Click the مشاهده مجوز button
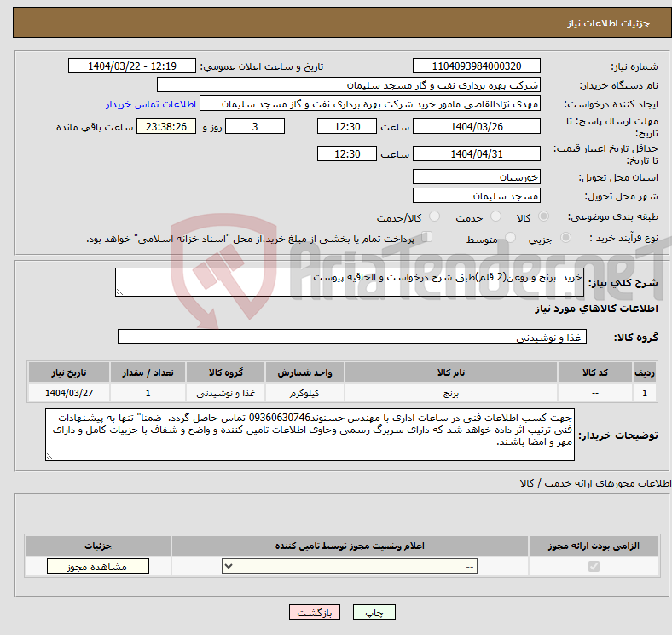 98,567
